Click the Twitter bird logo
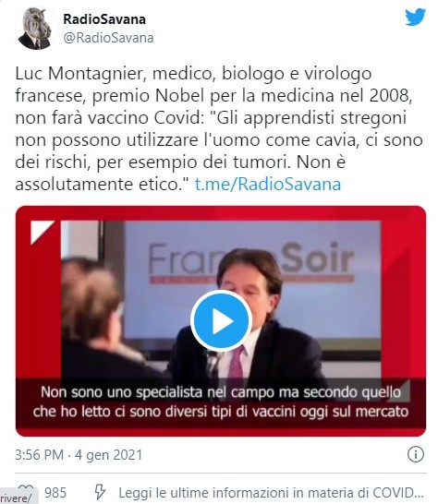 (415, 17)
